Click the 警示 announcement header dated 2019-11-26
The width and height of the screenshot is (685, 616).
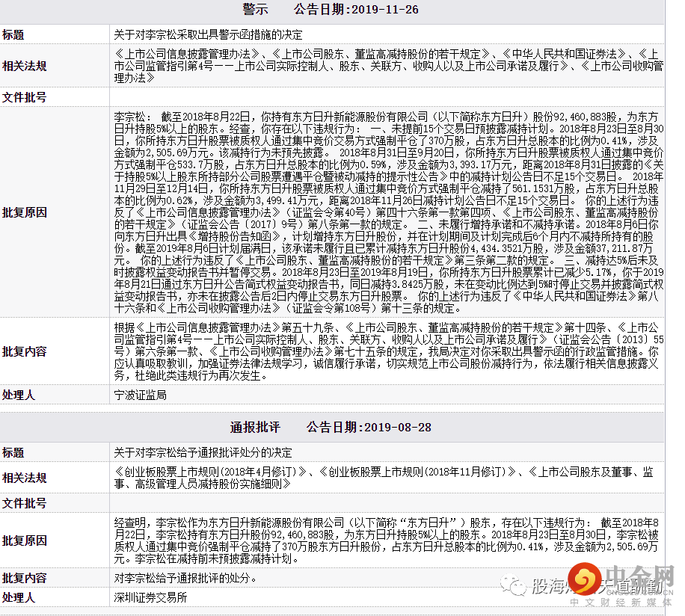point(331,10)
